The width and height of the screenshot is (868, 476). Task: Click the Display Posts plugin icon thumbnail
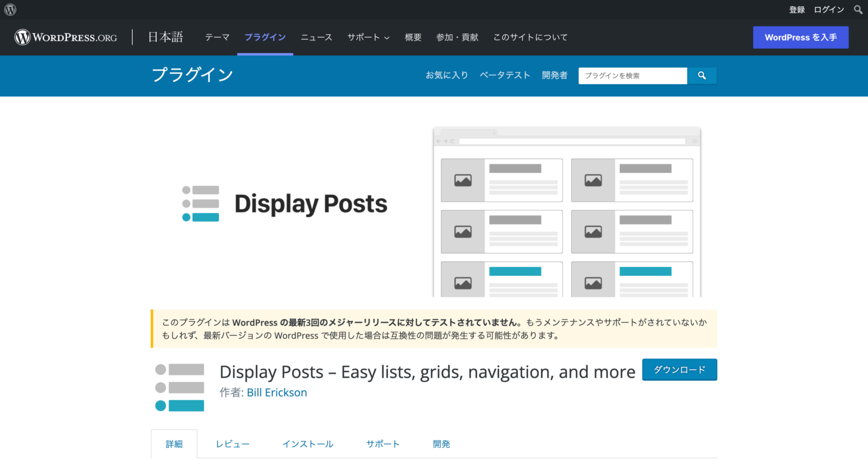179,386
